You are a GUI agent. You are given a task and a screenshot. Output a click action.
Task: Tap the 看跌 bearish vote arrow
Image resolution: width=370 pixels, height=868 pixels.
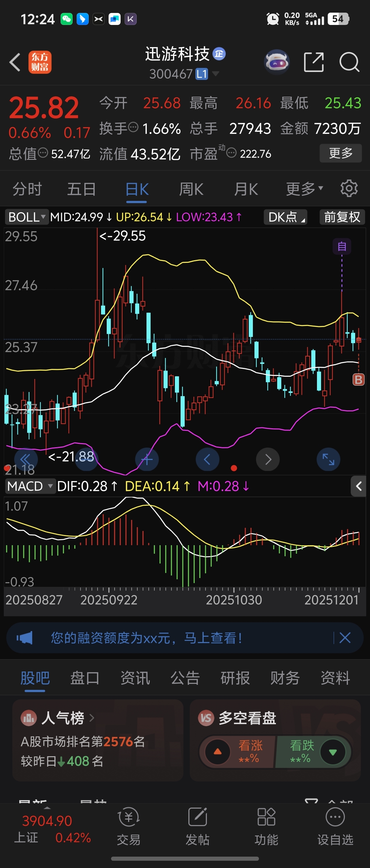click(333, 752)
